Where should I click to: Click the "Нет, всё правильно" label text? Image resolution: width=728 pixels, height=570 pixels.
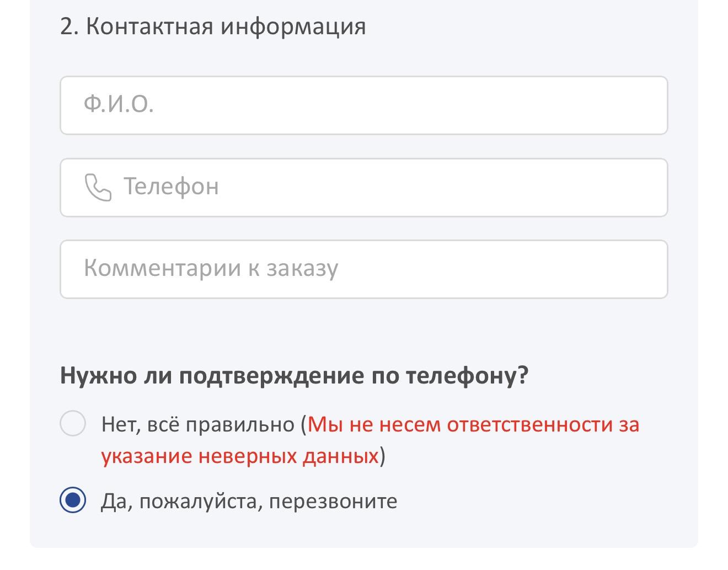point(199,425)
